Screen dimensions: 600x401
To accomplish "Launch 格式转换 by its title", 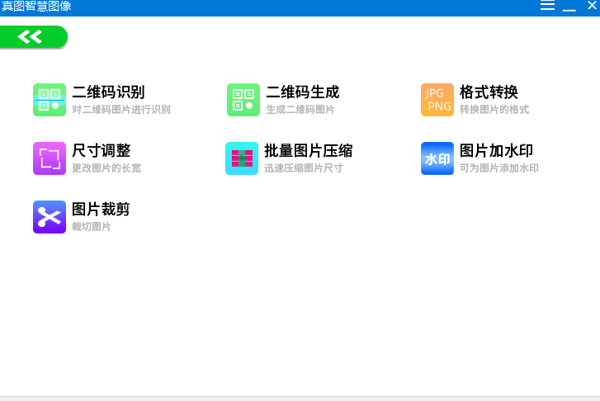I will point(489,92).
